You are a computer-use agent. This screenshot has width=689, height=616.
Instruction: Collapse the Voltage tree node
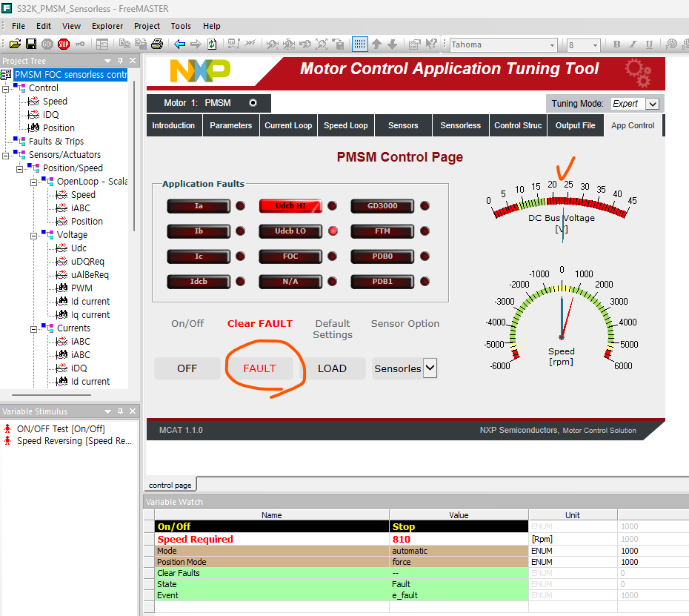[34, 236]
